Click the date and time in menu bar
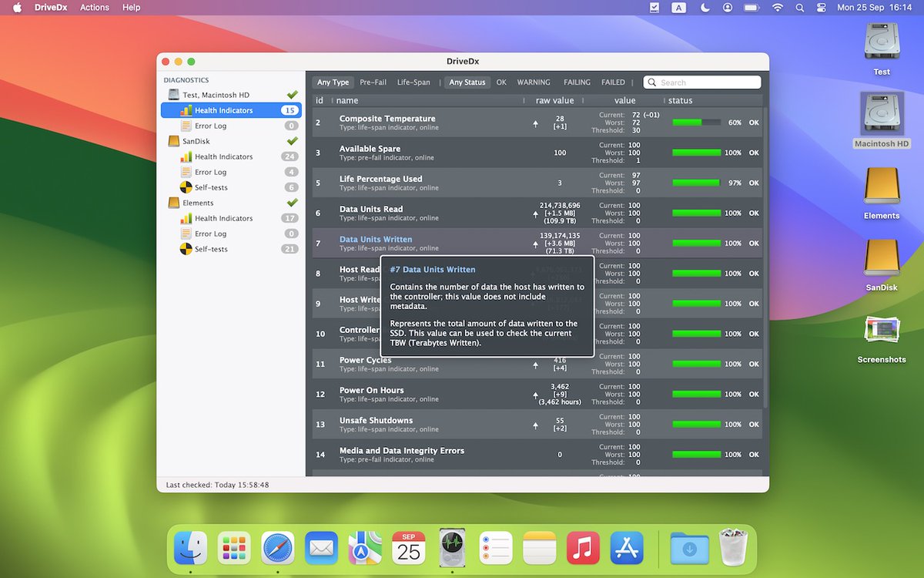Viewport: 924px width, 578px height. [874, 7]
